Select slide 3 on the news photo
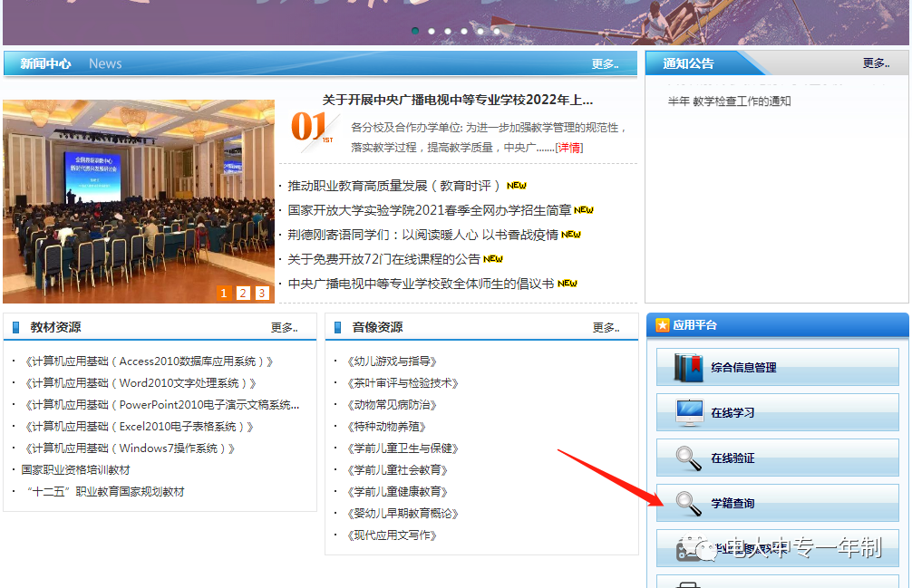Screen dimensions: 912x588 [x=262, y=293]
